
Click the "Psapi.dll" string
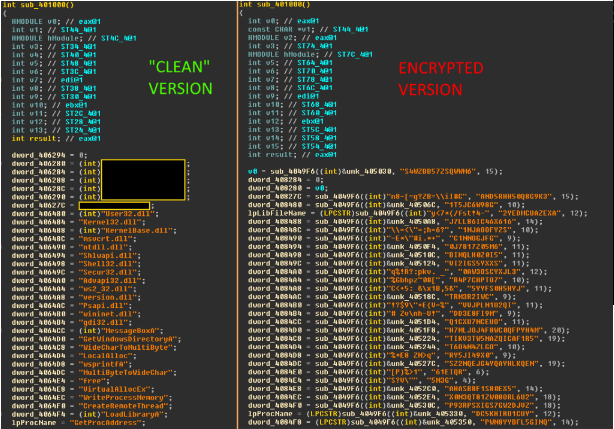point(105,306)
